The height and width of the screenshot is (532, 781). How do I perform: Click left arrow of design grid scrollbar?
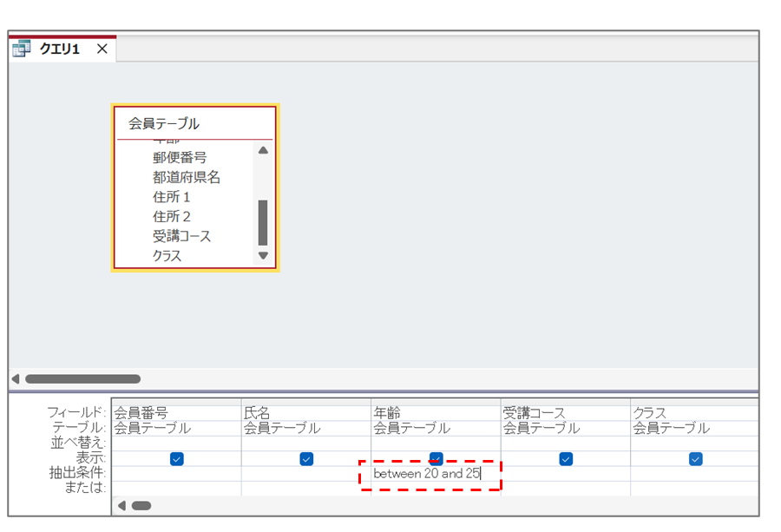pos(121,505)
